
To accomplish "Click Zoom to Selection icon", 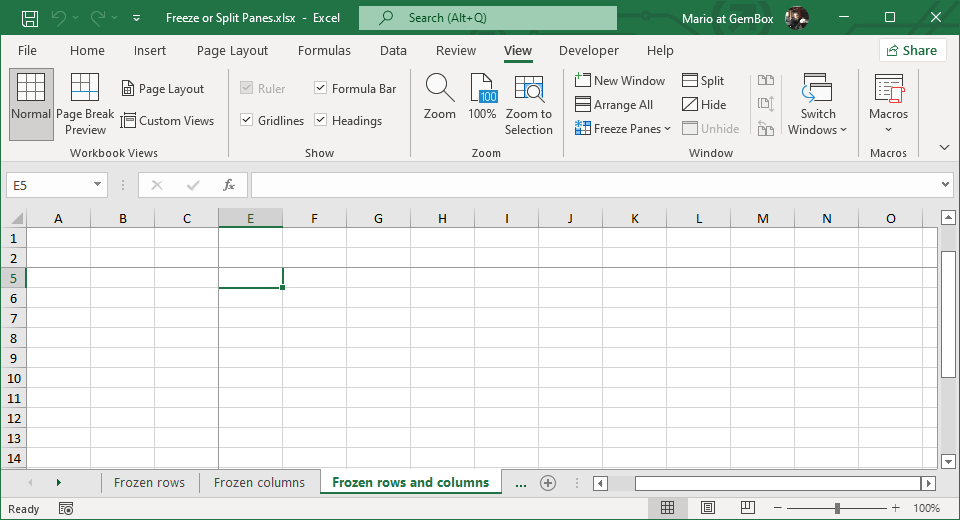I will click(x=528, y=90).
